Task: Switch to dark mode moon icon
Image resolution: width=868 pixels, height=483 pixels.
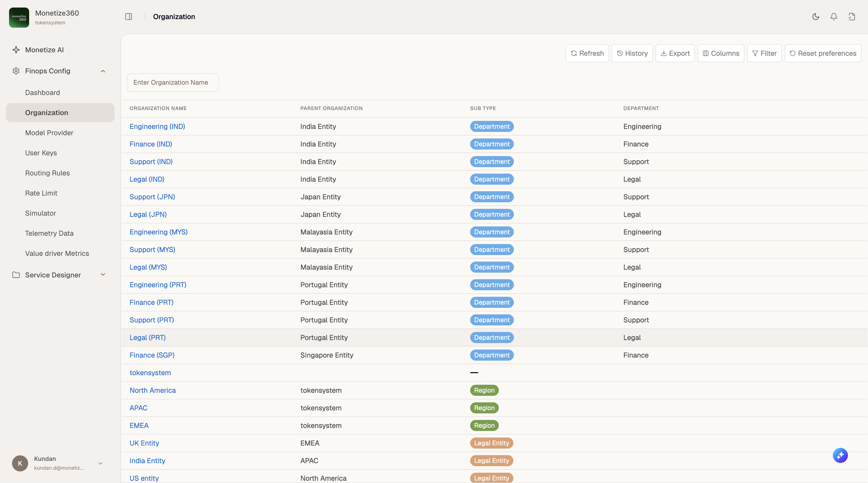Action: (816, 17)
